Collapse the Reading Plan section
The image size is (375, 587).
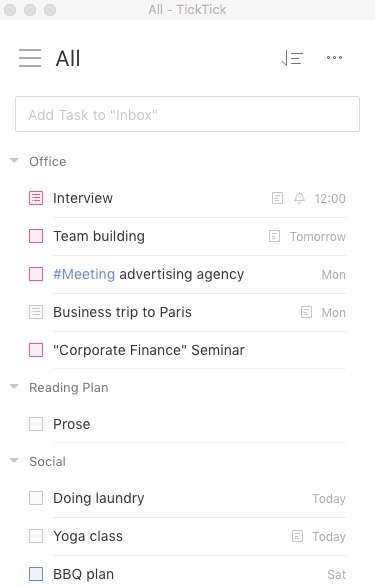click(x=14, y=387)
